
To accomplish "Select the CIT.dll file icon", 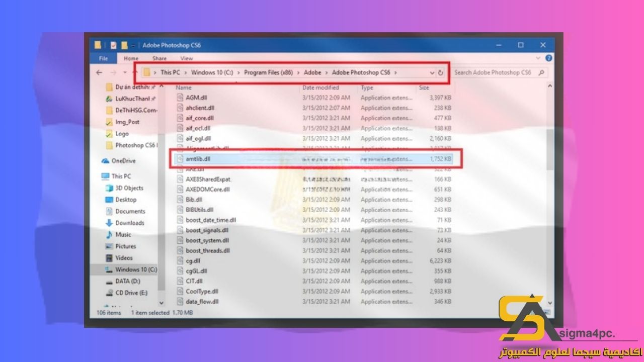I will (181, 281).
